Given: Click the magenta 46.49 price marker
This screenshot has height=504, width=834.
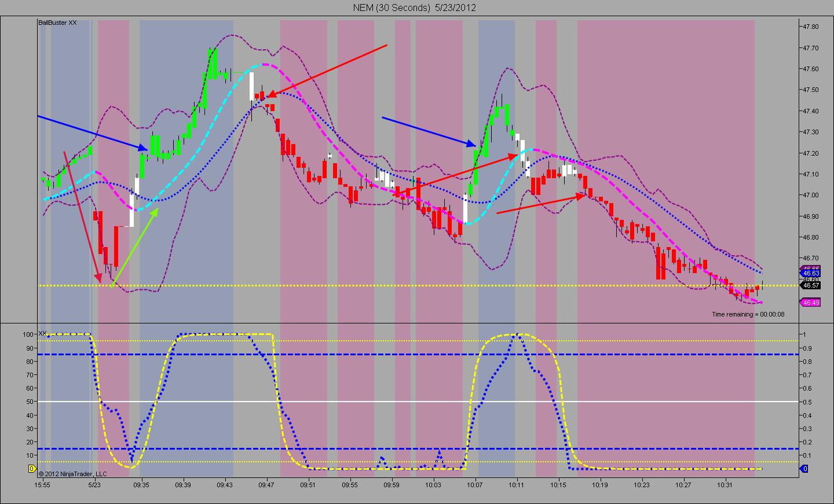Looking at the screenshot, I should [x=810, y=303].
